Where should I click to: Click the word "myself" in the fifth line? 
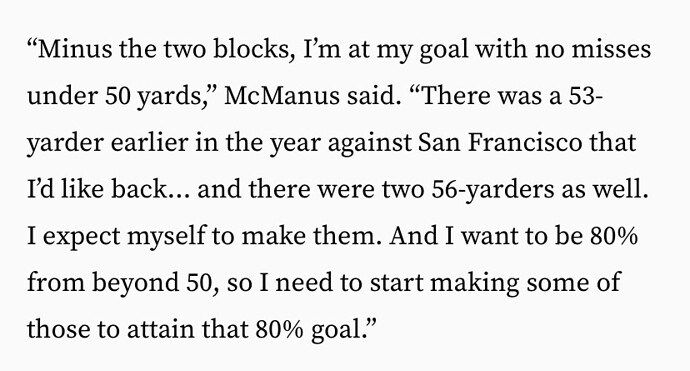point(167,236)
